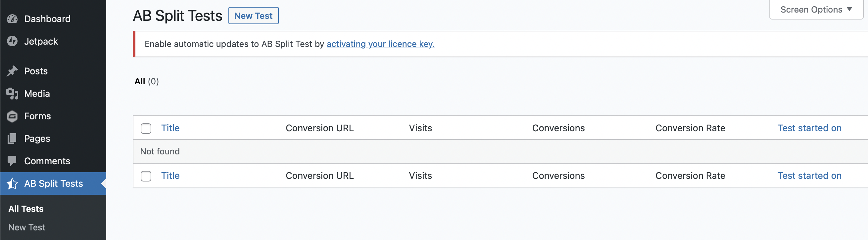Click the Posts pushpin icon
868x240 pixels.
point(12,71)
